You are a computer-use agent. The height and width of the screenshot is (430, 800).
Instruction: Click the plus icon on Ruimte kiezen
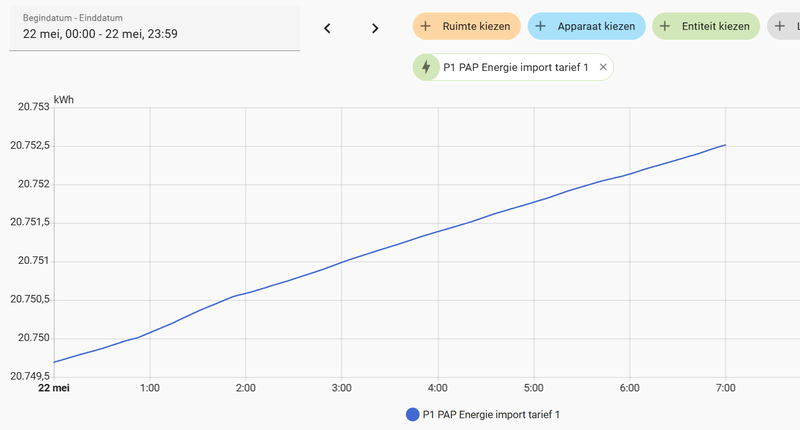point(426,26)
